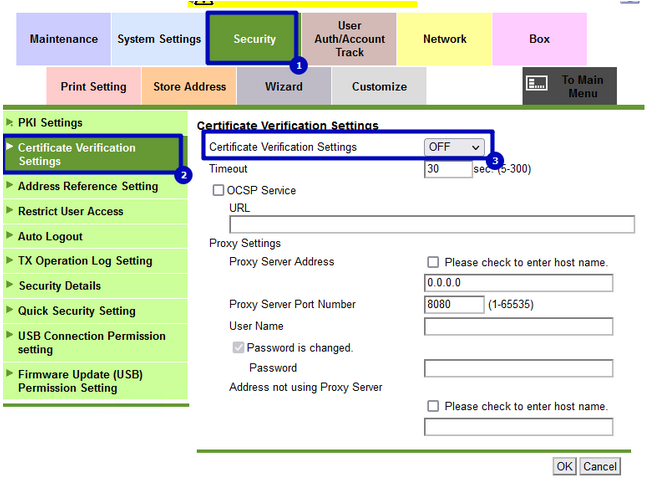The image size is (650, 479).
Task: Click the Timeout value field
Action: pos(447,169)
